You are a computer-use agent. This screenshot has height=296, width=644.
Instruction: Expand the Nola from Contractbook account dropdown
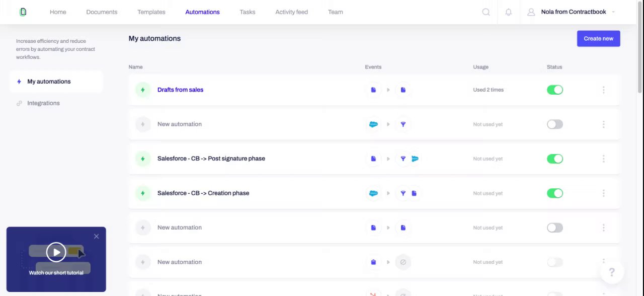tap(613, 12)
